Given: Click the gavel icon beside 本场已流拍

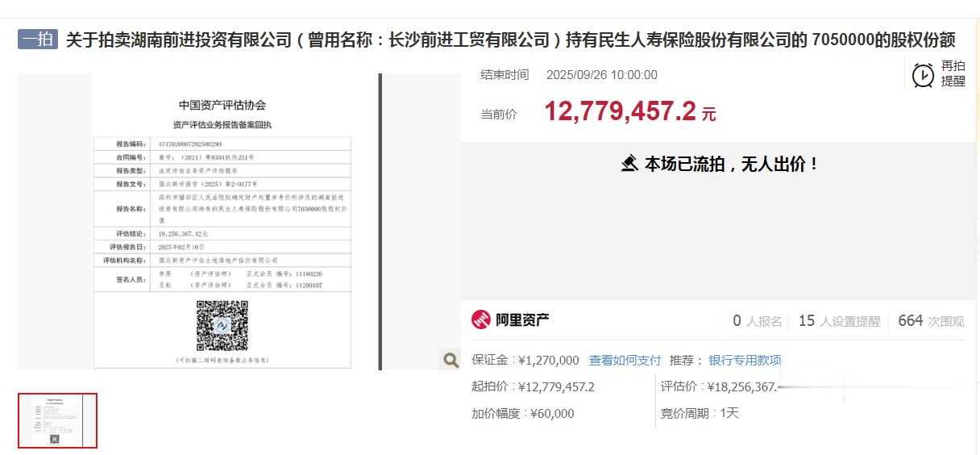Looking at the screenshot, I should pyautogui.click(x=629, y=164).
